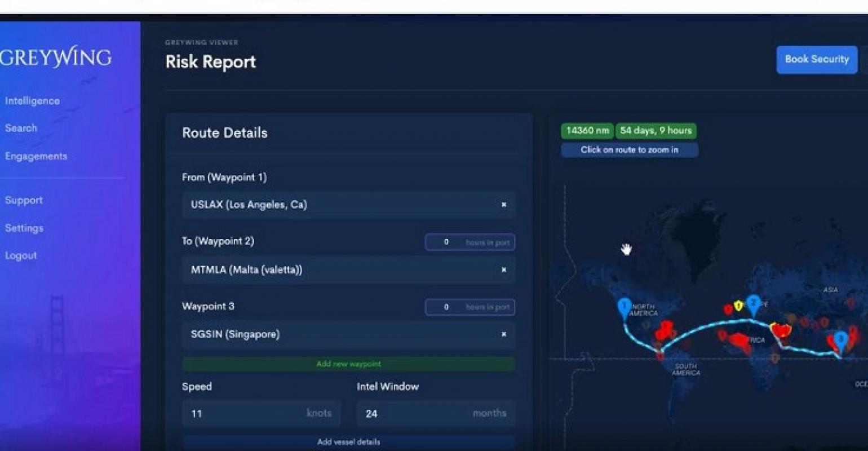Clear the USLAX Los Angeles waypoint

504,205
